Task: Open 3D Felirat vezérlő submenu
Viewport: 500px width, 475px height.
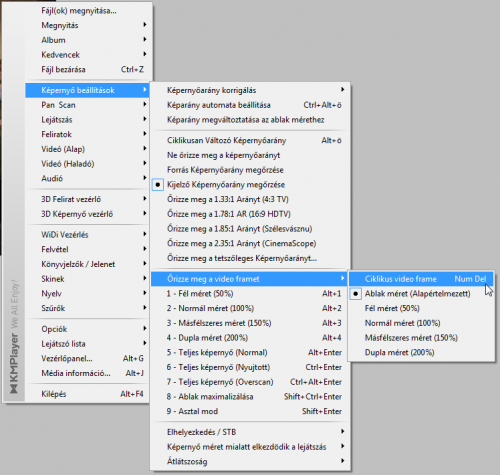Action: 87,199
